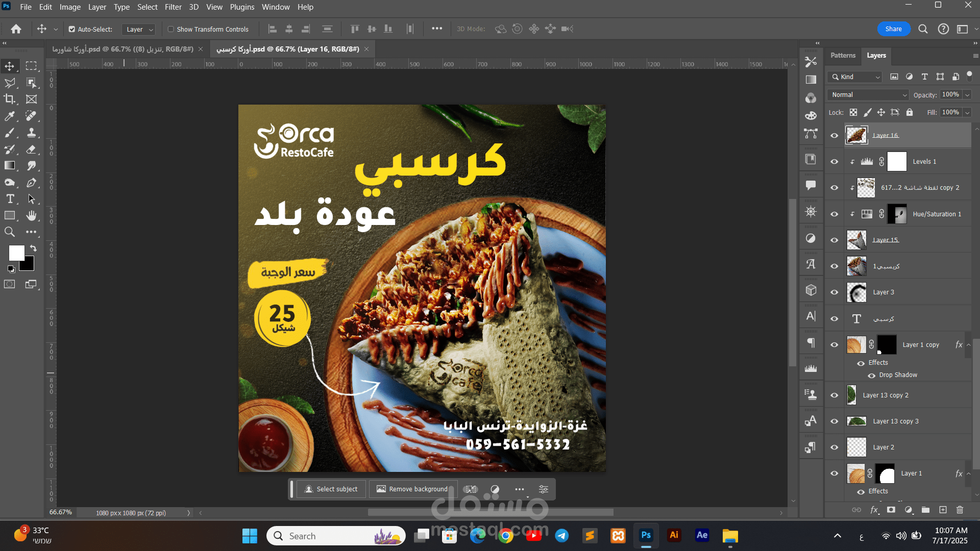Open the Normal blend mode dropdown
Image resolution: width=980 pixels, height=551 pixels.
tap(868, 95)
